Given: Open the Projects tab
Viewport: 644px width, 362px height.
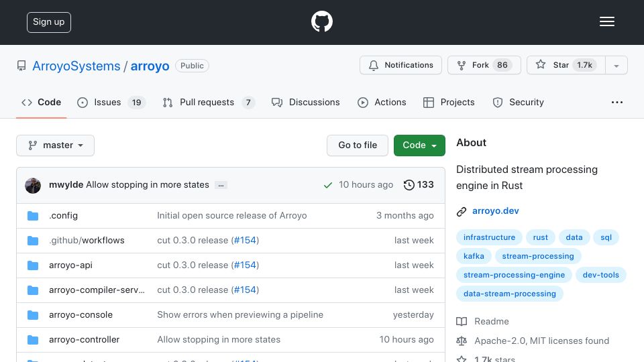Looking at the screenshot, I should point(449,102).
